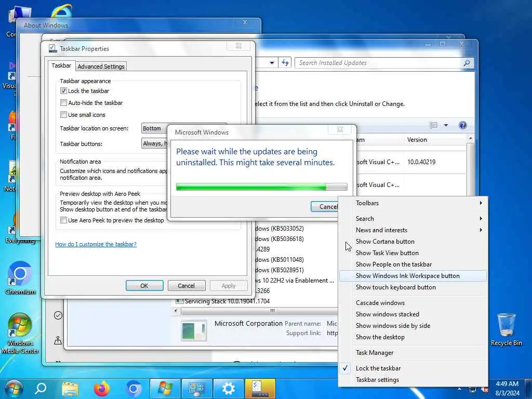Image resolution: width=532 pixels, height=399 pixels.
Task: Open the Settings gear taskbar button
Action: tap(229, 389)
